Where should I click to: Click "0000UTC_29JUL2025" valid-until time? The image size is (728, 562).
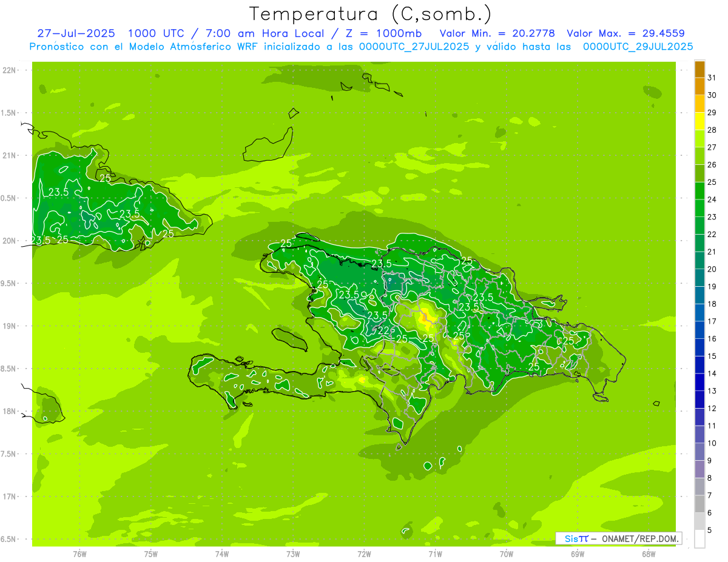click(x=638, y=47)
